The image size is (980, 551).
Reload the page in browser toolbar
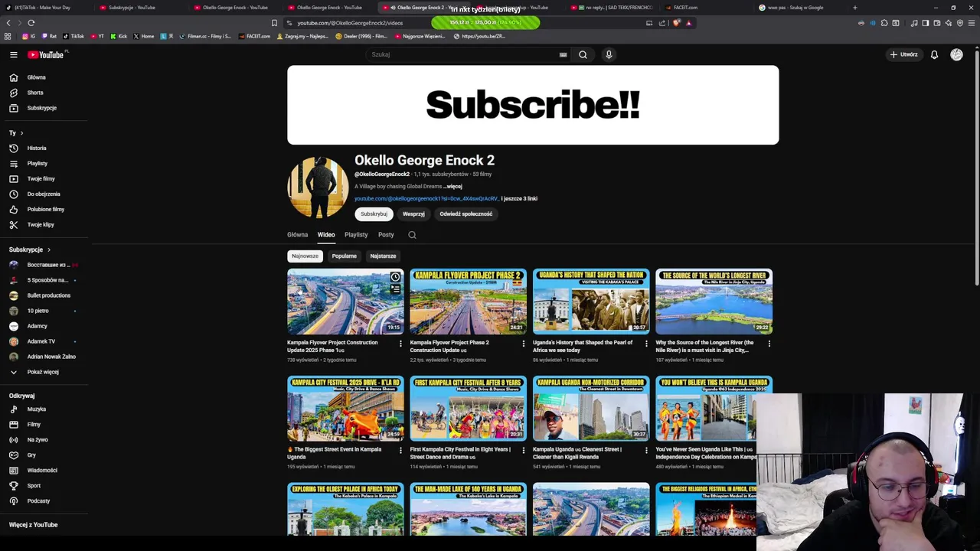click(31, 23)
